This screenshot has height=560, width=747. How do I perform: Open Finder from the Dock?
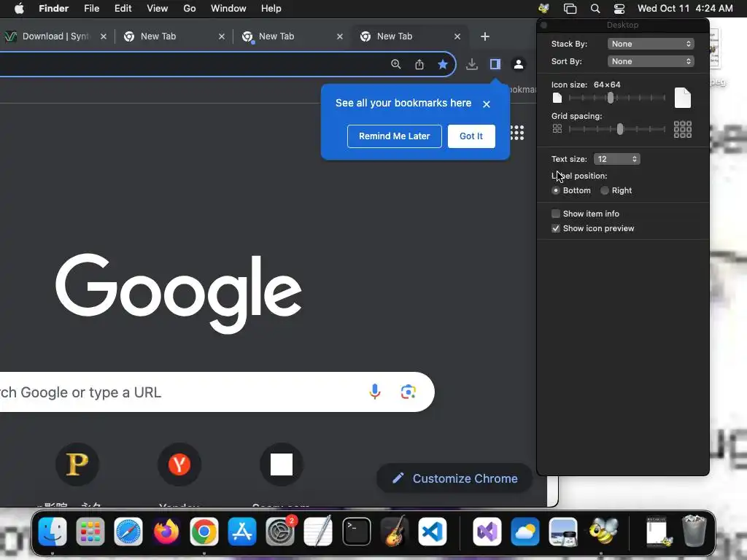point(53,532)
